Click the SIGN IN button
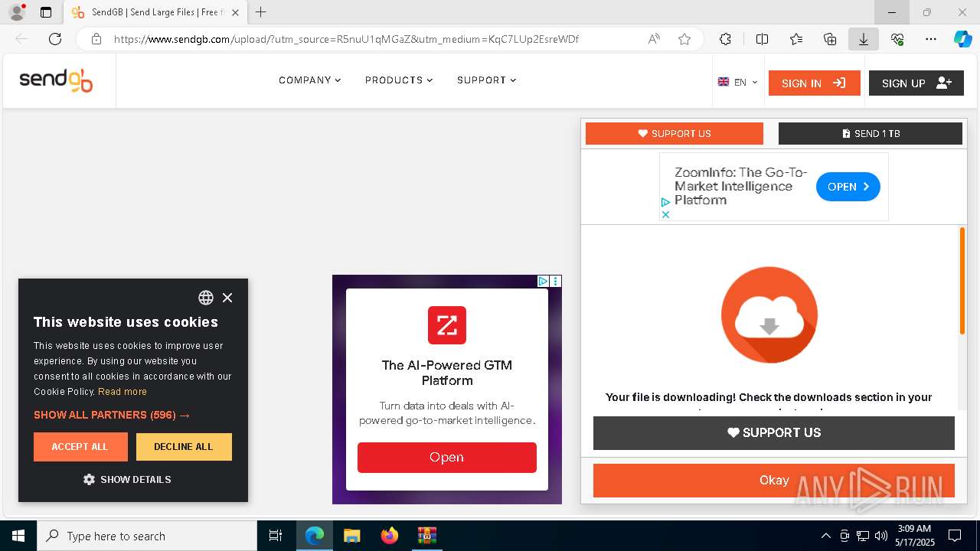Image resolution: width=980 pixels, height=551 pixels. pyautogui.click(x=814, y=83)
